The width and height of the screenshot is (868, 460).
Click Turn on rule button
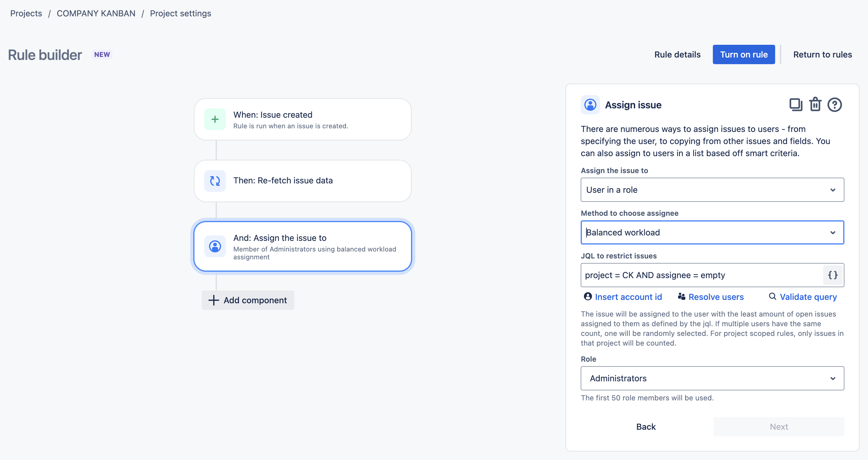(x=743, y=55)
